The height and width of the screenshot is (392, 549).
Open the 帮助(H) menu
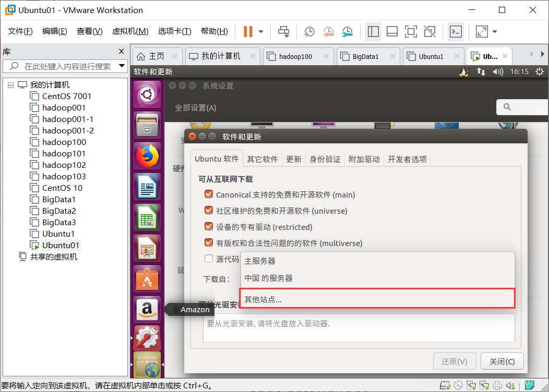tap(214, 31)
